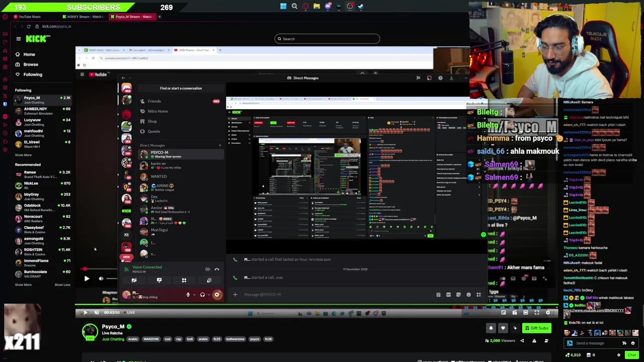Expand Recommended list with Show more
The image size is (644, 362).
tap(23, 285)
